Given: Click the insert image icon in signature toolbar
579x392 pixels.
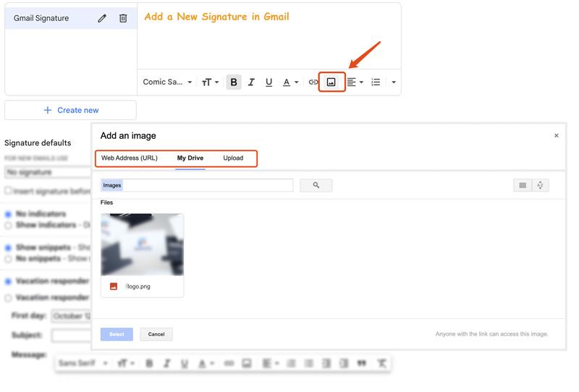Looking at the screenshot, I should (x=331, y=82).
